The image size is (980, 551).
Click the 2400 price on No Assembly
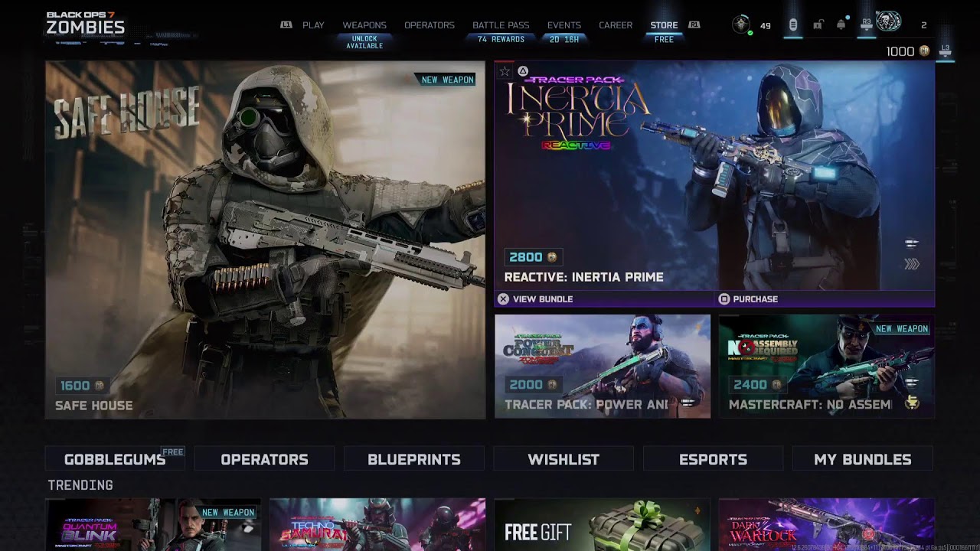tap(750, 385)
